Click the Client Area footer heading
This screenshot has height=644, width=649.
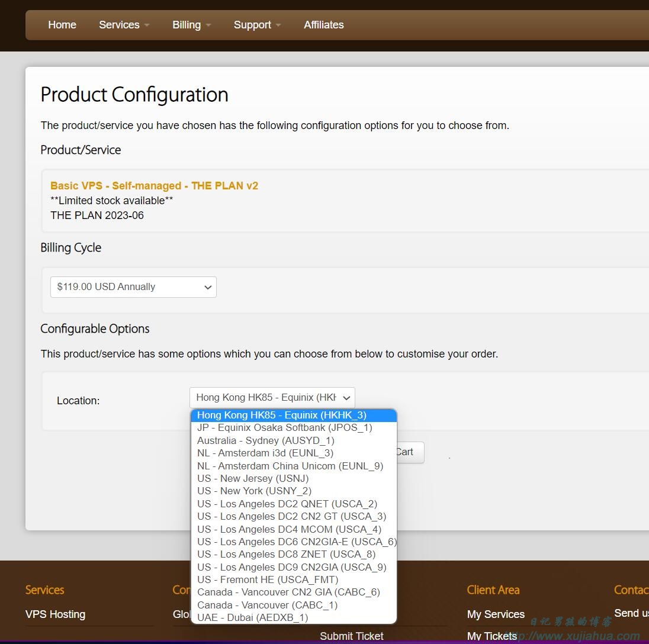(x=493, y=590)
